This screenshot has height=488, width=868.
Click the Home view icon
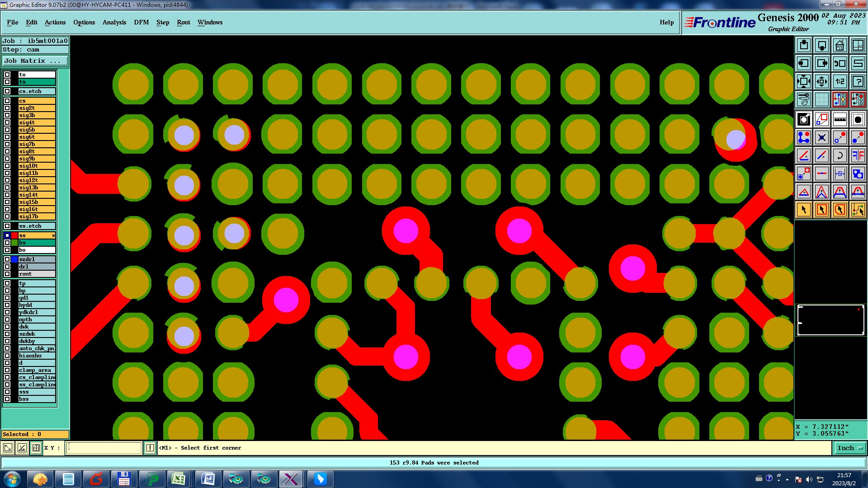pos(840,45)
